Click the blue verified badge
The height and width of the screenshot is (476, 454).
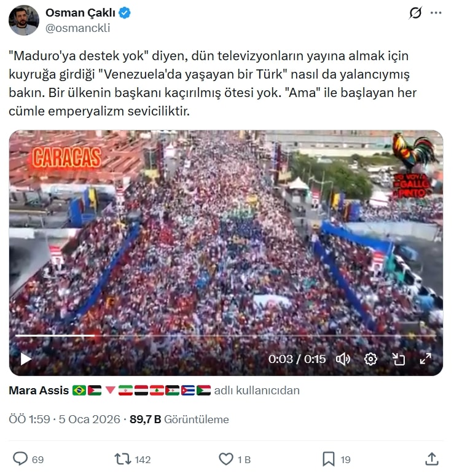pyautogui.click(x=125, y=13)
